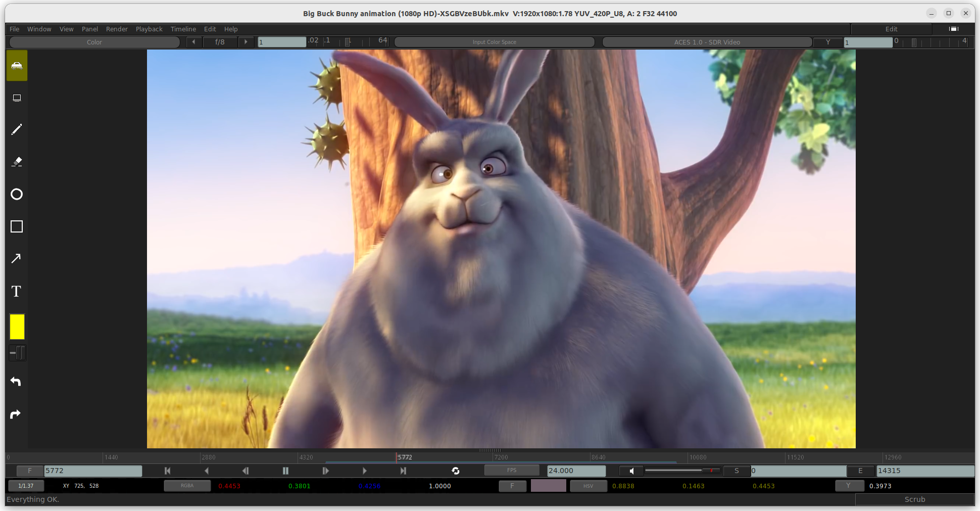Open the Panel menu
This screenshot has width=980, height=511.
click(x=90, y=29)
